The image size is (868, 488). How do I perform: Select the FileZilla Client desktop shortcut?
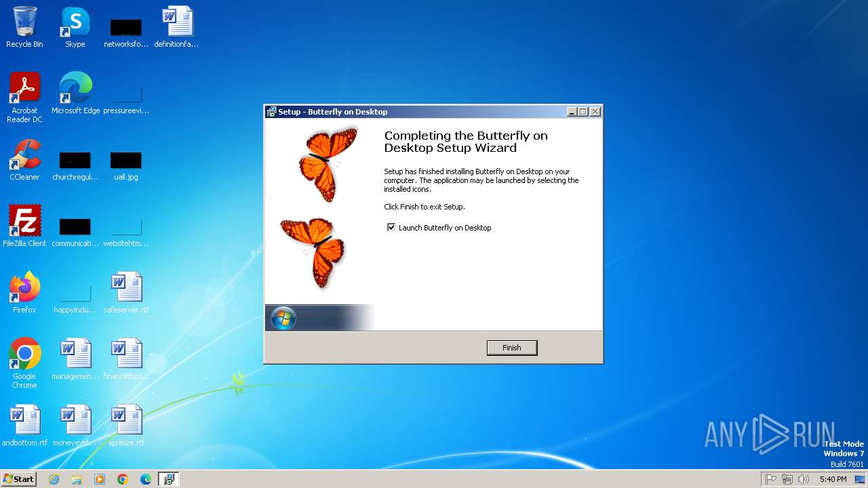click(x=24, y=226)
